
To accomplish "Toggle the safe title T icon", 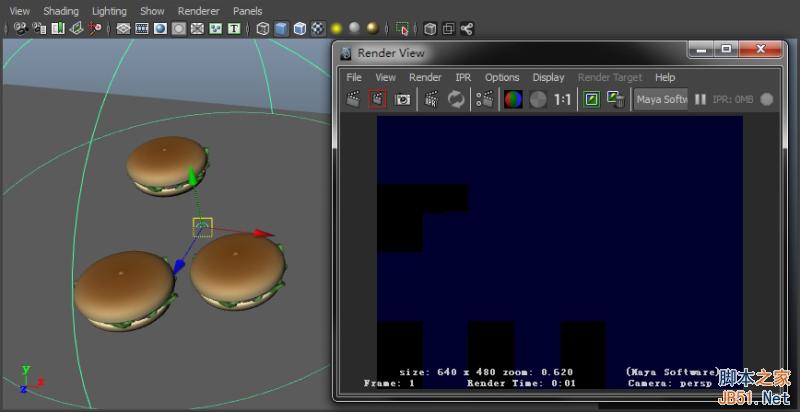I will [234, 29].
